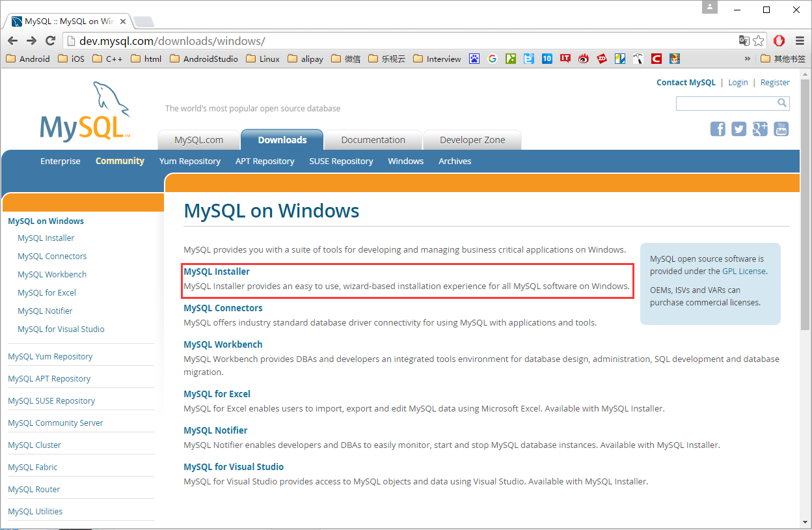812x530 pixels.
Task: Open Chrome's hamburger menu
Action: 800,41
